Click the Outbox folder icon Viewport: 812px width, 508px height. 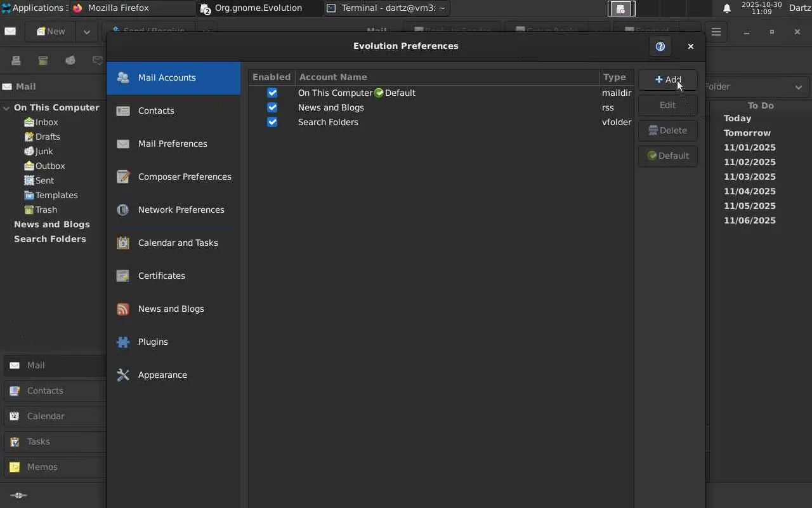[x=29, y=166]
